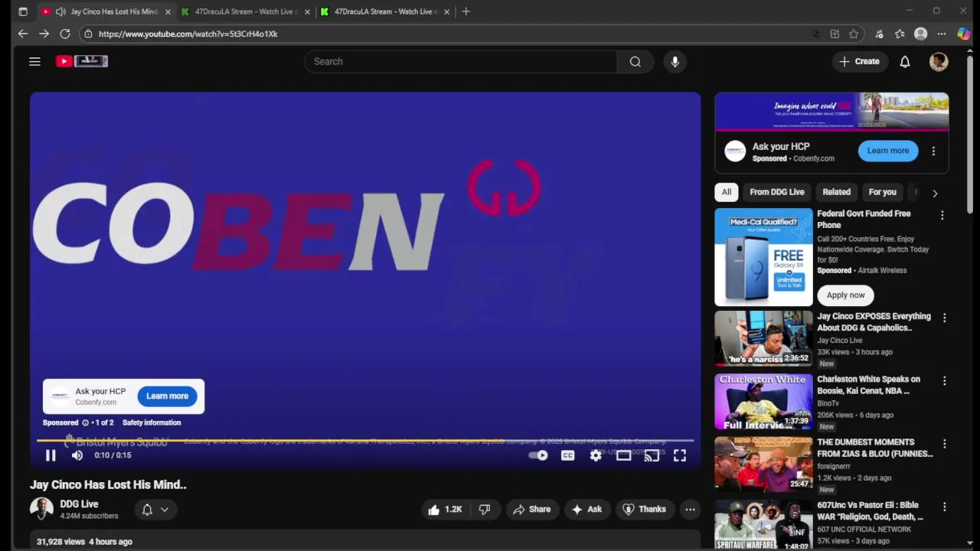Open the Jay Cinco EXPOSES thumbnail
This screenshot has height=551, width=980.
tap(763, 338)
